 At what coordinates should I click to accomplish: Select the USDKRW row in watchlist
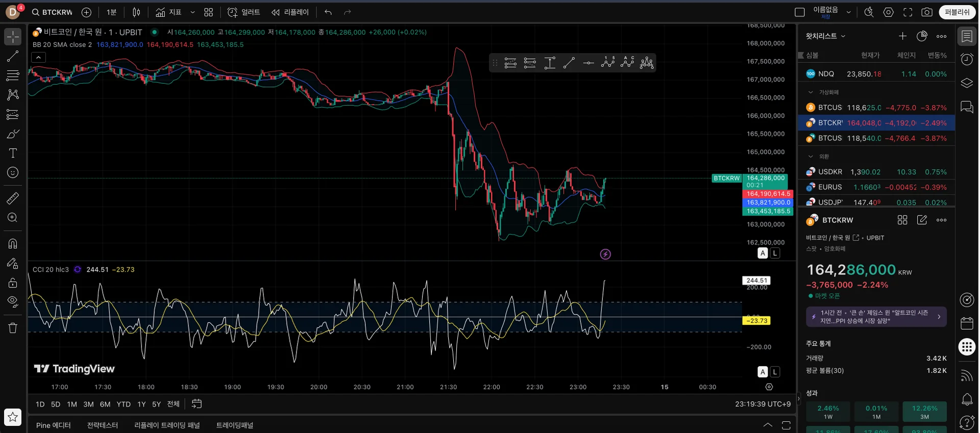click(876, 172)
